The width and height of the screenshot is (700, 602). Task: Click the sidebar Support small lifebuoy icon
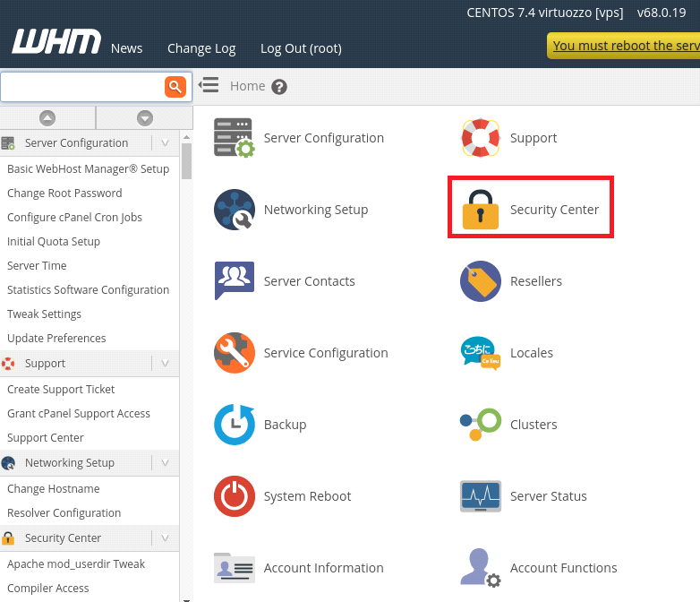(x=8, y=364)
